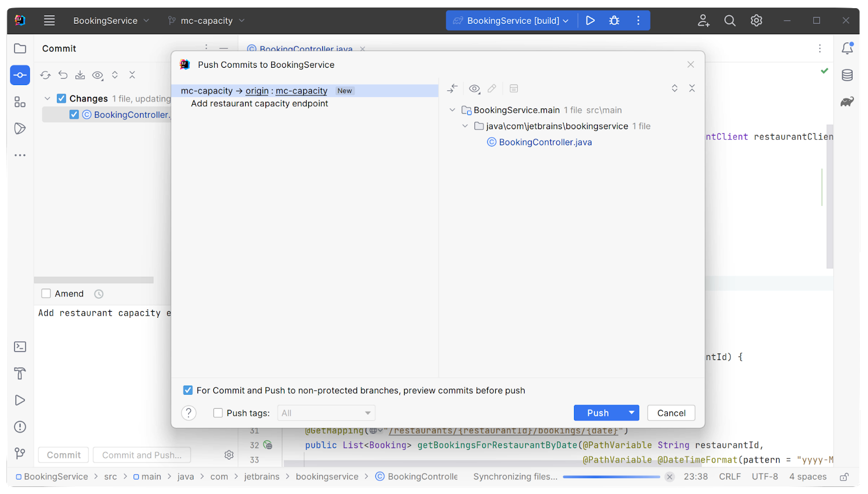Collapse all files in push dialog tree
The height and width of the screenshot is (494, 868).
[692, 88]
